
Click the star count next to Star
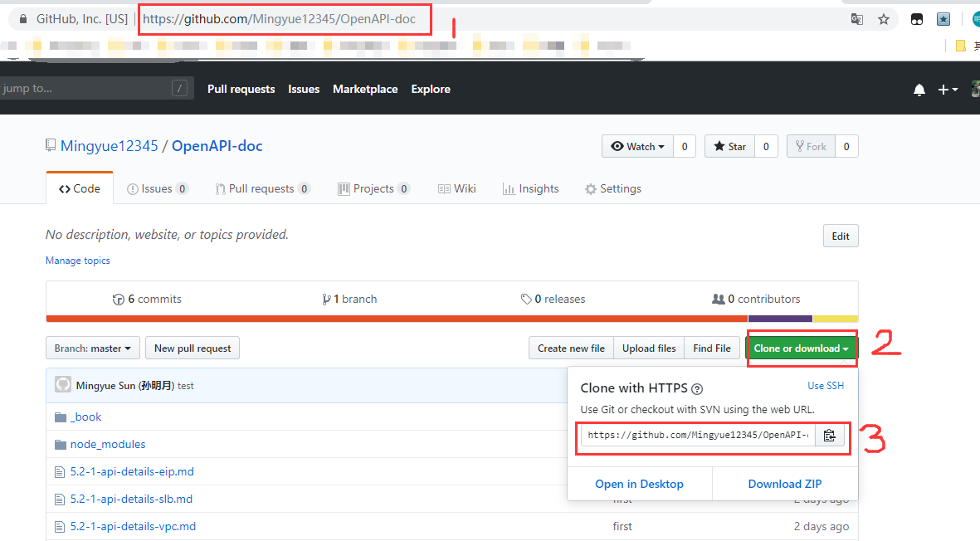click(x=766, y=146)
